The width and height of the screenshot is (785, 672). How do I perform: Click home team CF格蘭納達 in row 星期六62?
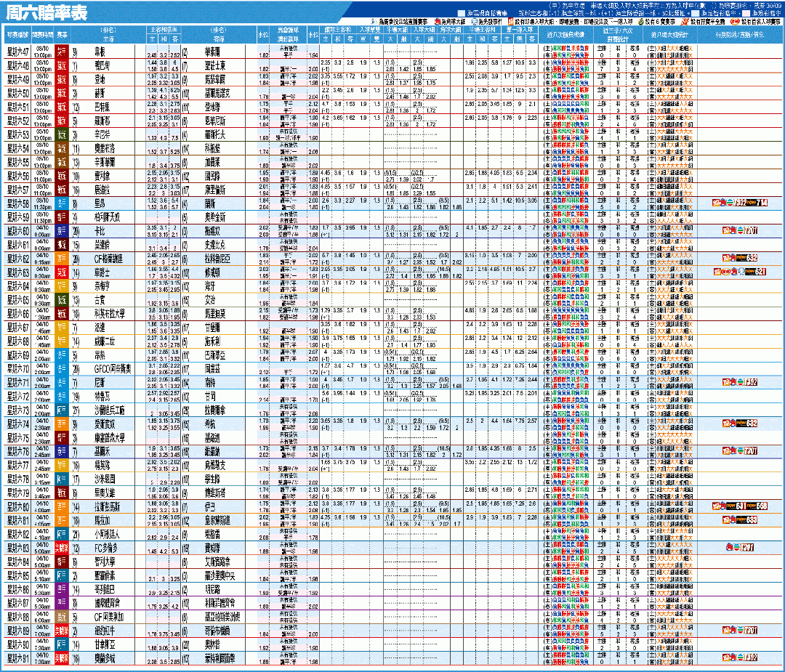[108, 259]
